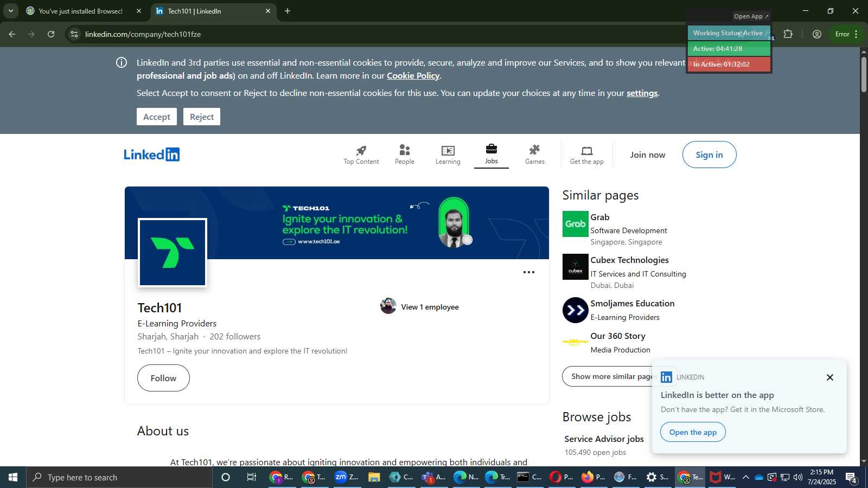Open Smoljames Education page title
The image size is (868, 488).
click(x=633, y=304)
